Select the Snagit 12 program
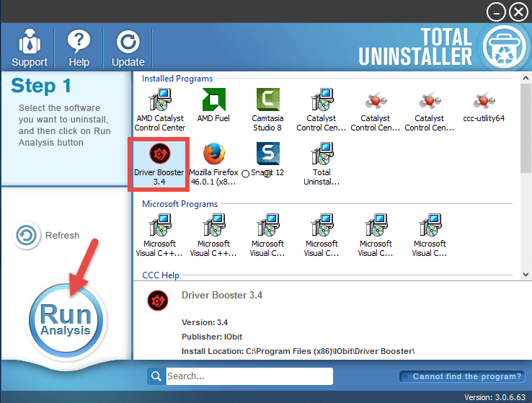 267,160
